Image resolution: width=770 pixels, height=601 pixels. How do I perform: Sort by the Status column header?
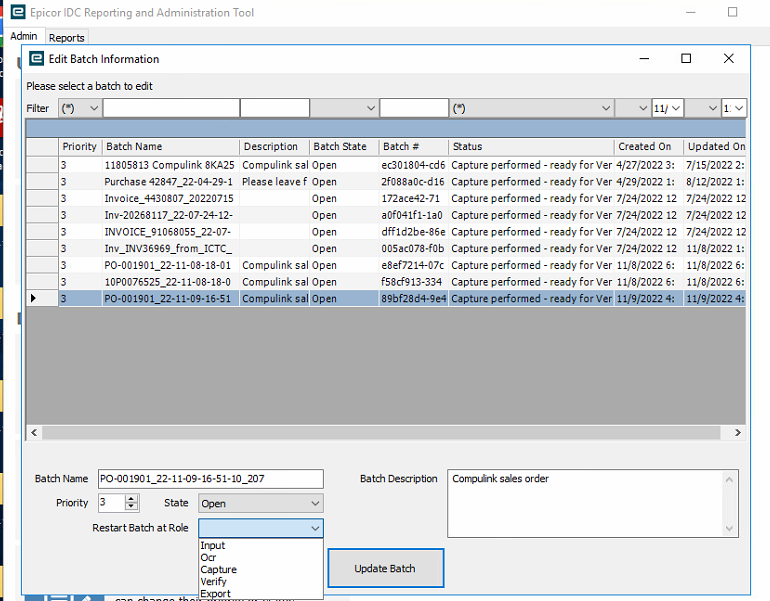click(x=531, y=146)
